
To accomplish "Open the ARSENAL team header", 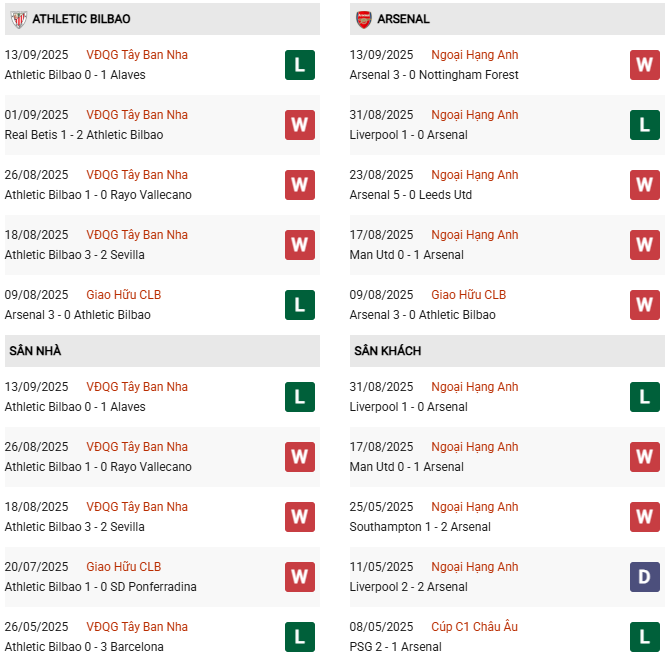I will click(403, 19).
